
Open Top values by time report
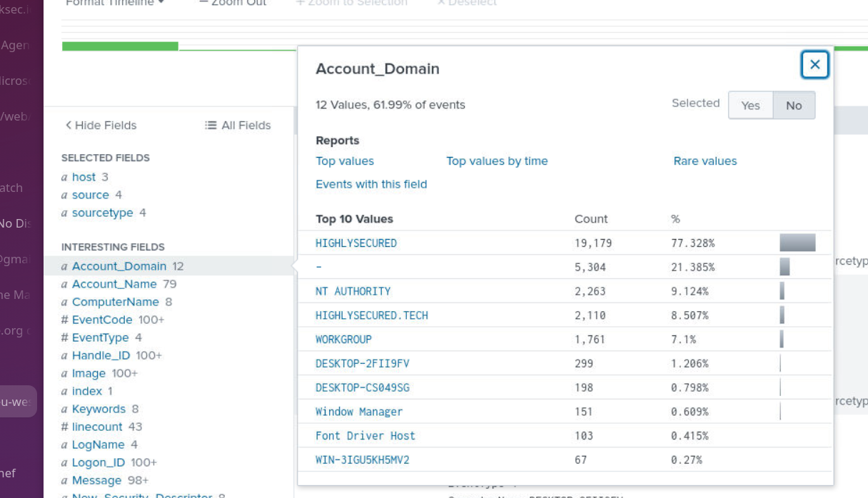tap(497, 161)
